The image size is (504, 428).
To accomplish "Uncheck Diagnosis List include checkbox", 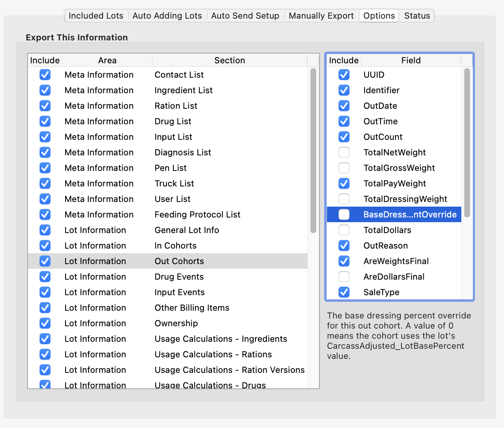I will point(45,152).
